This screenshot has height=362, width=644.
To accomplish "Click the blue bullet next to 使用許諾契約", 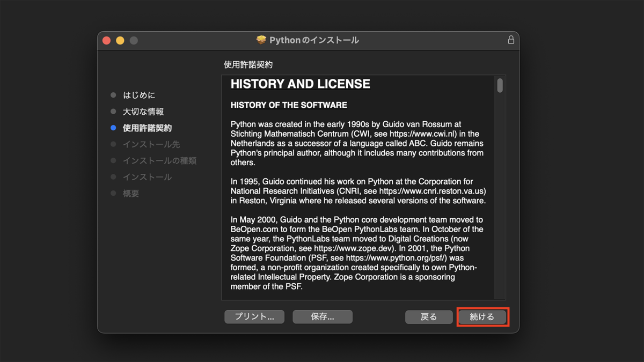I will [x=113, y=128].
